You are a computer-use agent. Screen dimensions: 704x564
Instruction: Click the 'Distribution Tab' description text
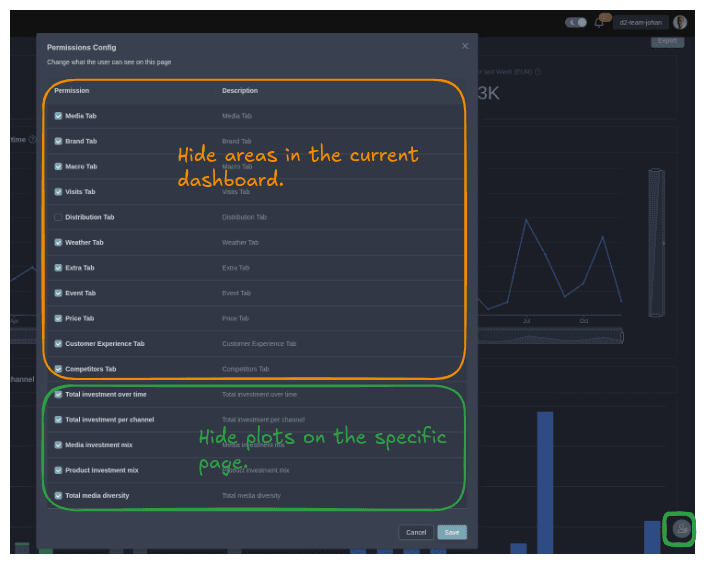click(x=244, y=217)
